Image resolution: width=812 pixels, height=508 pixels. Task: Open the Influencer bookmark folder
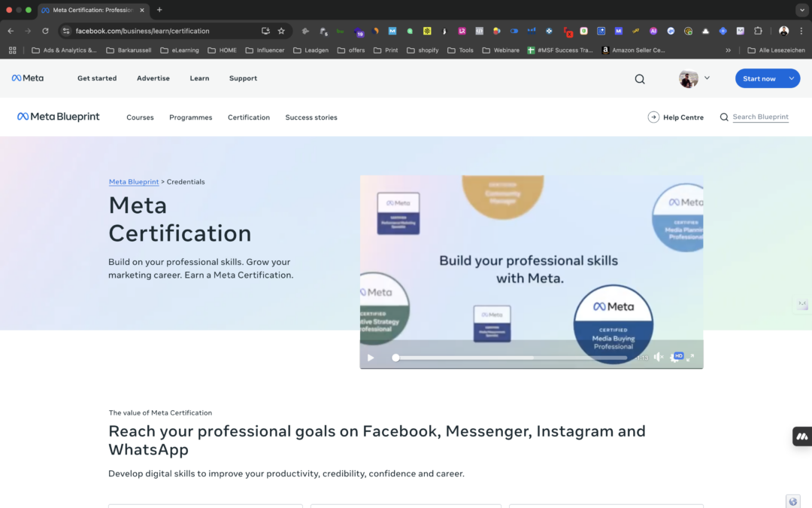click(265, 50)
